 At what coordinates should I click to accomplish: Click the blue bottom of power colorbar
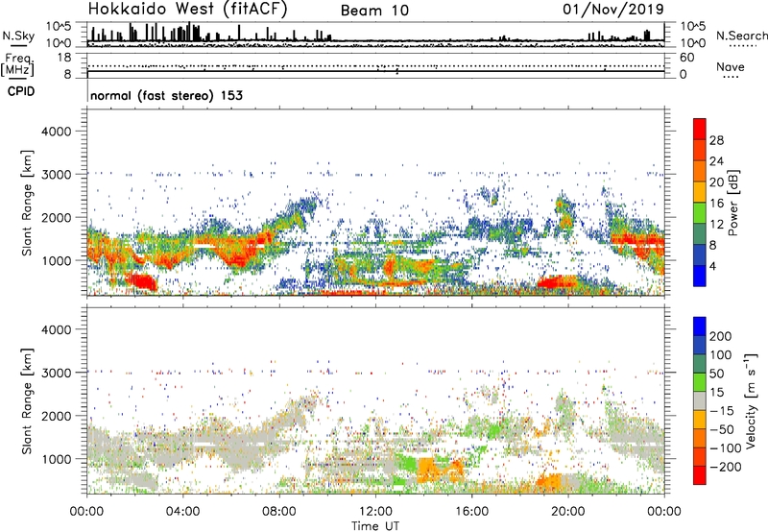tap(700, 276)
